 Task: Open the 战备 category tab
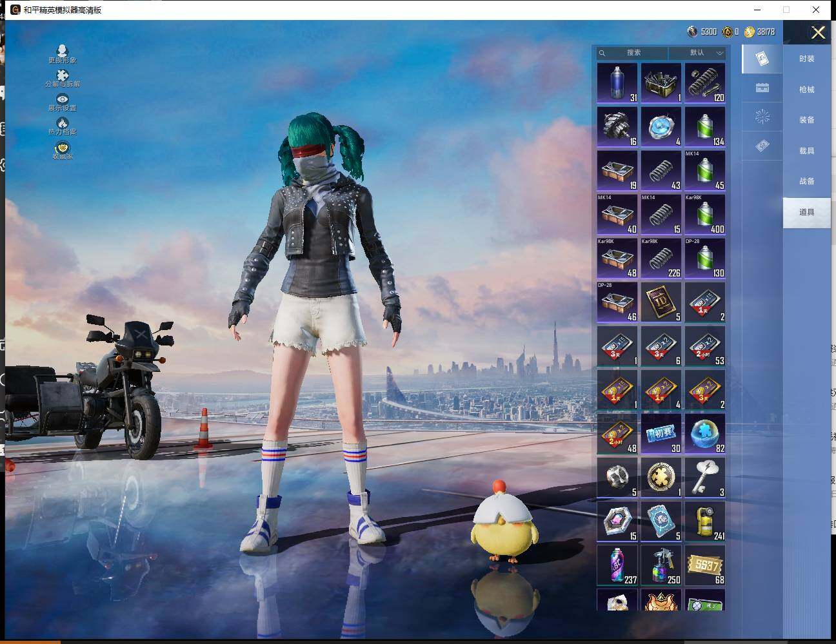[x=806, y=181]
